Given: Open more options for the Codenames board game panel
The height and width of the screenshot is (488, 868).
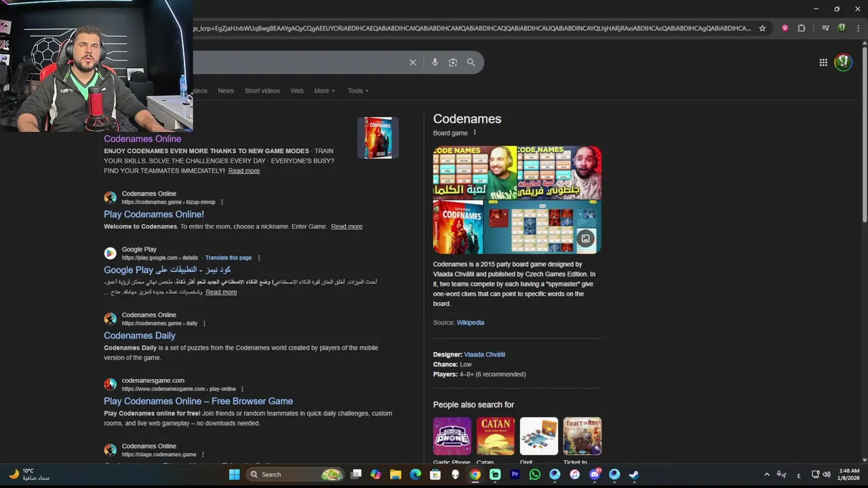Looking at the screenshot, I should coord(475,133).
